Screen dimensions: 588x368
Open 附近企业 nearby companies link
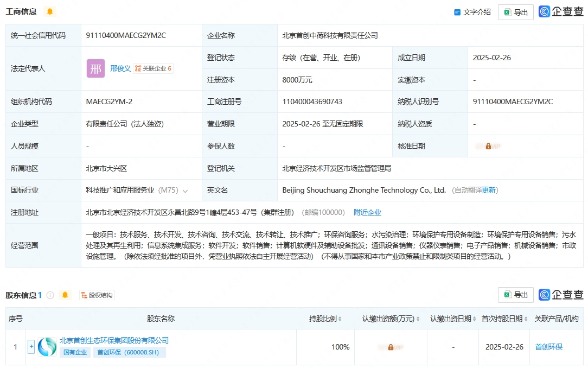[367, 212]
